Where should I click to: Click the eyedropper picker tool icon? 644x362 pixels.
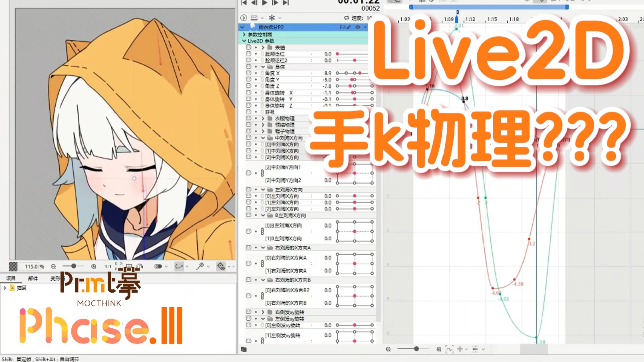tap(200, 266)
